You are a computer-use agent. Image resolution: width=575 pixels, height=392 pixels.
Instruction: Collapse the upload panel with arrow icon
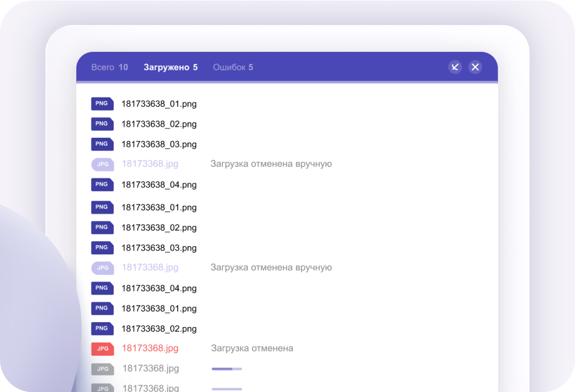455,67
